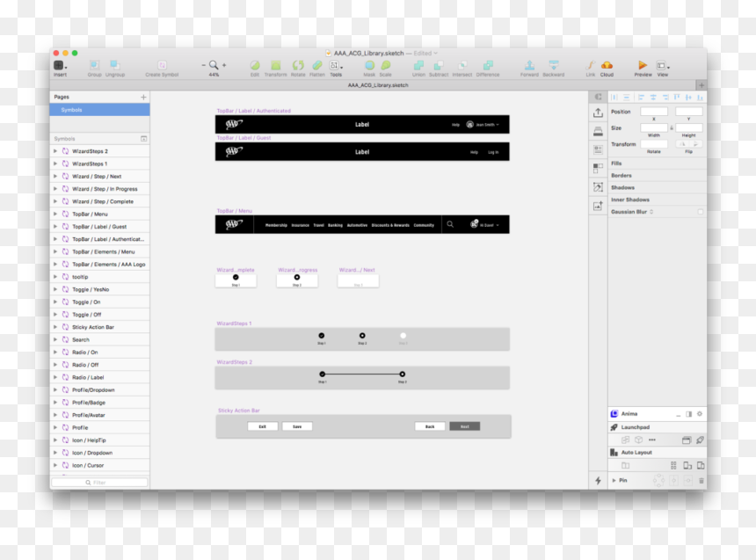Click the Difference boolean icon
Image resolution: width=756 pixels, height=560 pixels.
point(488,65)
